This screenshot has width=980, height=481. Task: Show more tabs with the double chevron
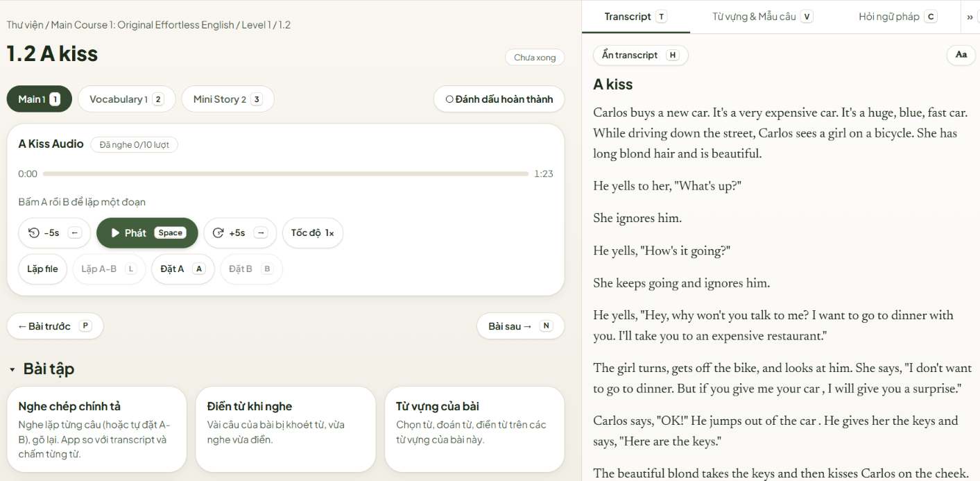click(970, 17)
